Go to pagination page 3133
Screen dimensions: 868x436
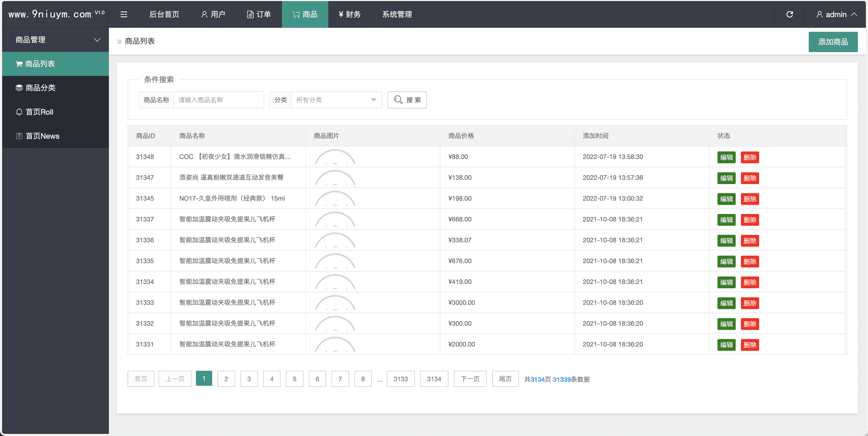click(x=401, y=379)
